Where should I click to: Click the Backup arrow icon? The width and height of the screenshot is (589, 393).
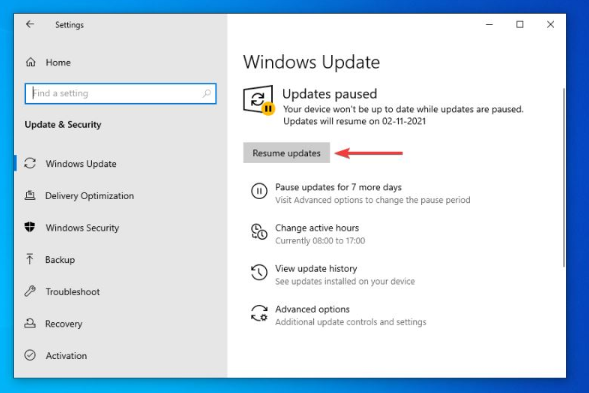tap(30, 259)
